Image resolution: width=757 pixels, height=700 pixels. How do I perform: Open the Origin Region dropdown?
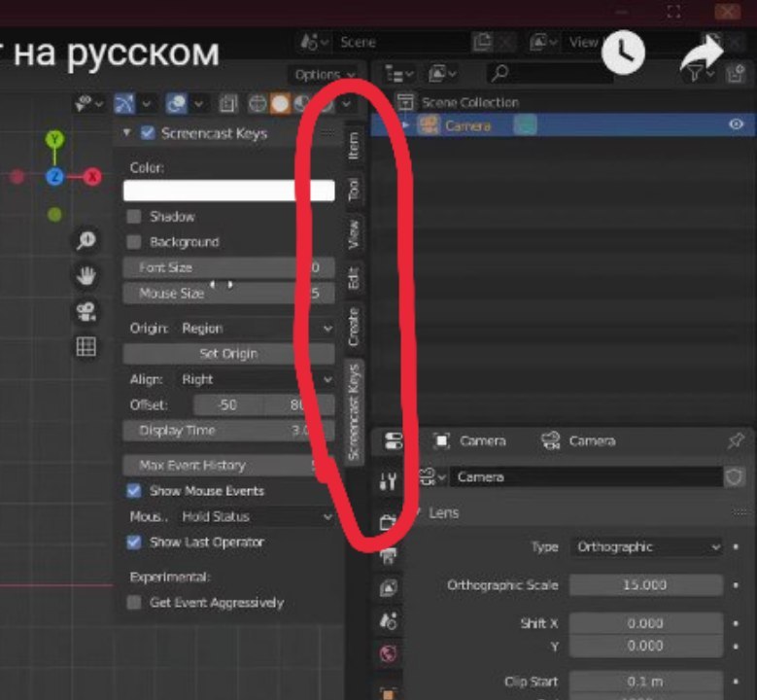tap(256, 329)
